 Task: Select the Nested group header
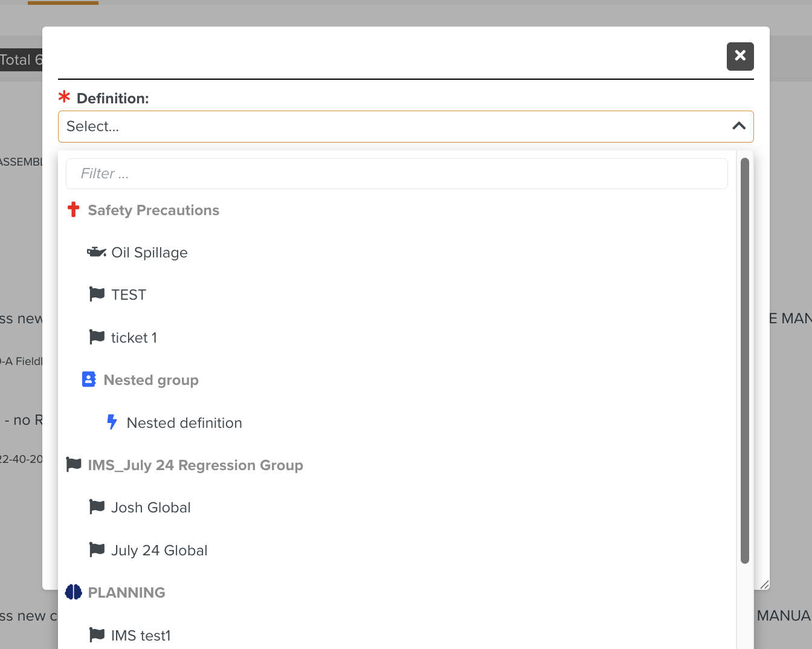pos(151,380)
